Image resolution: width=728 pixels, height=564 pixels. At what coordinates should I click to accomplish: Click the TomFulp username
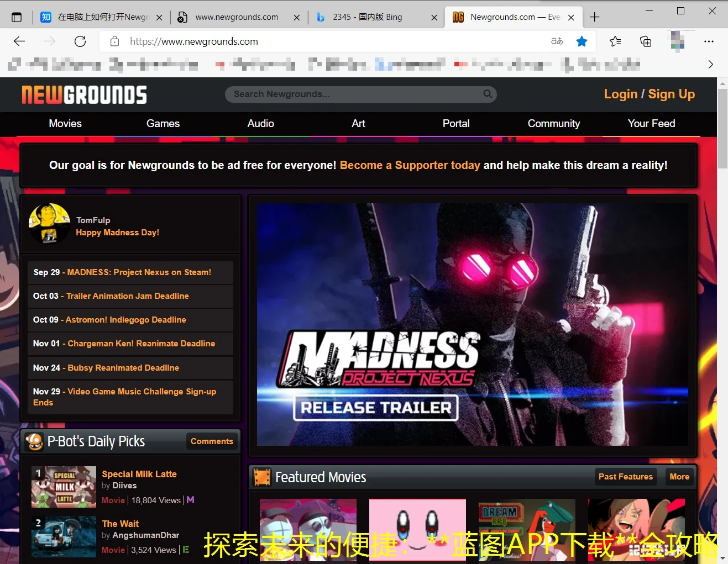click(x=93, y=220)
